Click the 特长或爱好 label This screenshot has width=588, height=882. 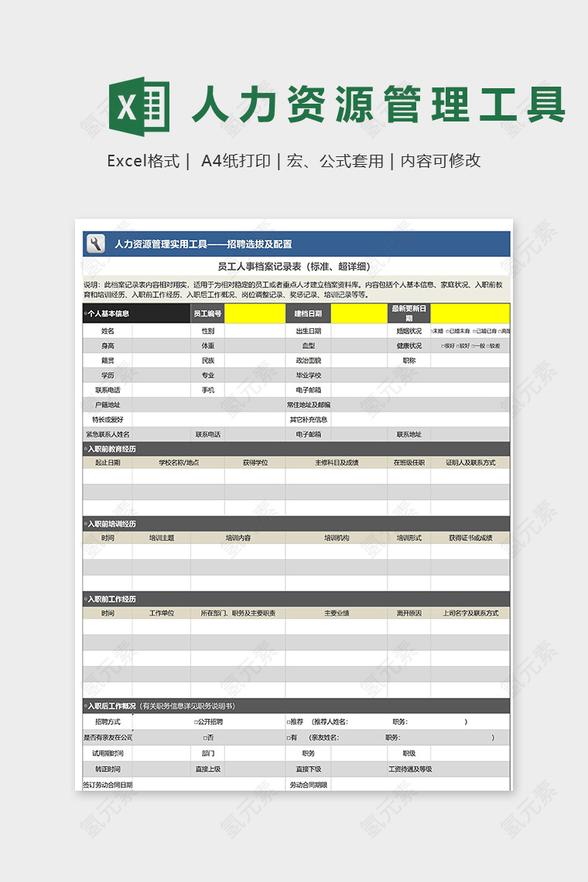click(108, 419)
